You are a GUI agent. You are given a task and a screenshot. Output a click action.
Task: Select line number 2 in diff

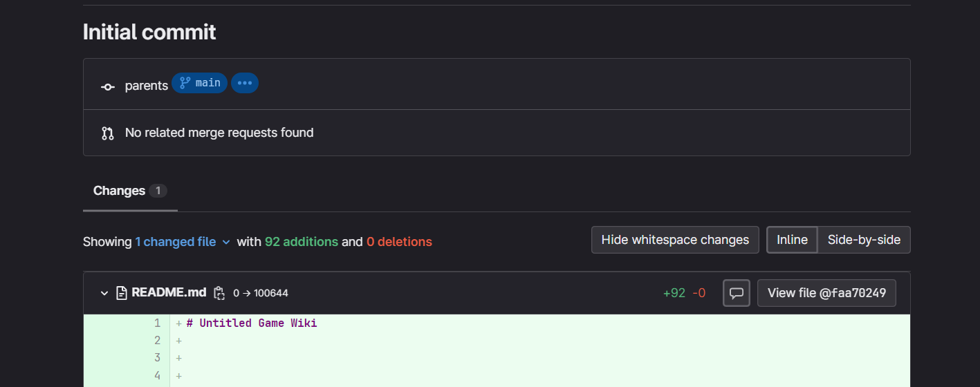point(157,340)
